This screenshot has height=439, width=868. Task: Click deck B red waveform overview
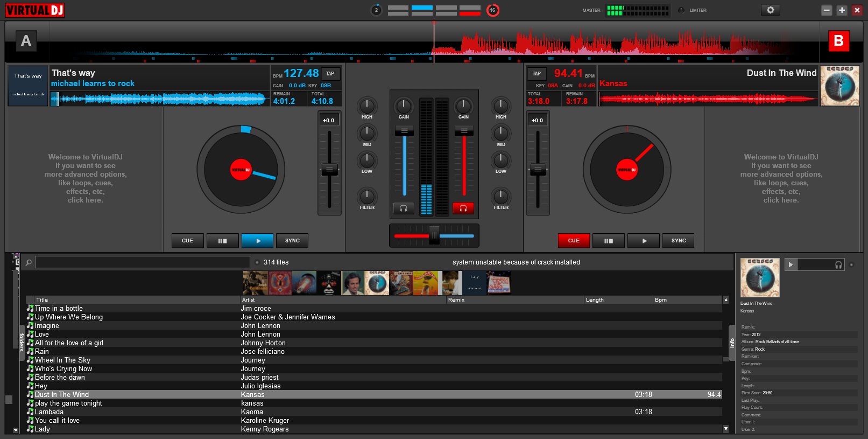click(x=708, y=99)
